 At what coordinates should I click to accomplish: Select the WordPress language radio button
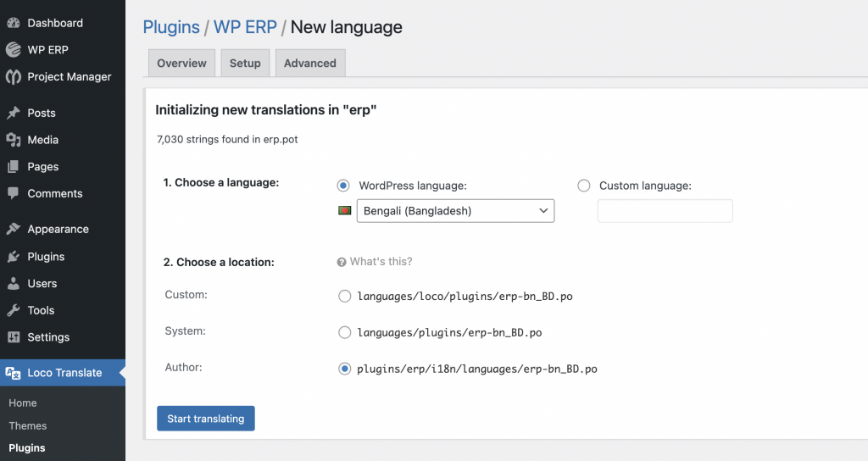pyautogui.click(x=343, y=186)
